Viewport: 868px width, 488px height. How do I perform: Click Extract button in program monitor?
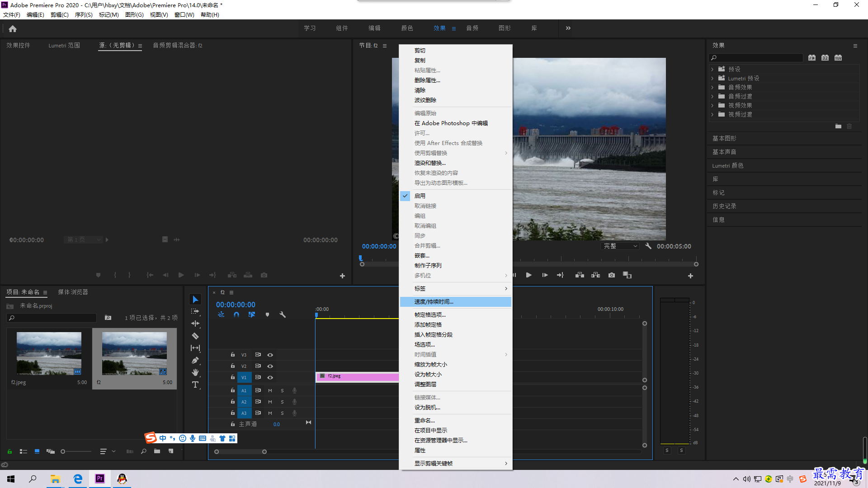[x=596, y=275]
